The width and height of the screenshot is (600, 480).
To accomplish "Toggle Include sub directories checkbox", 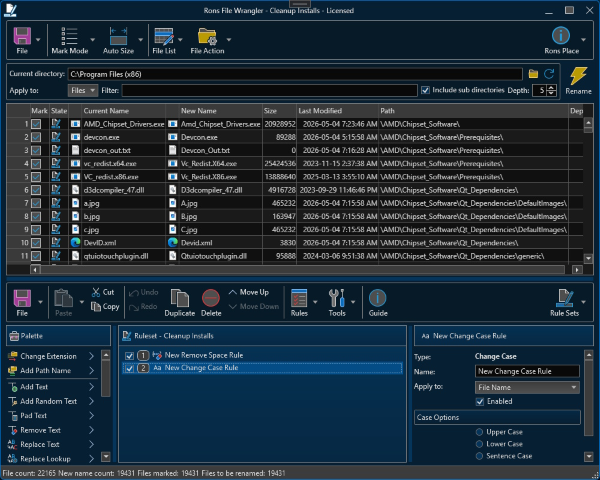I will pos(425,90).
